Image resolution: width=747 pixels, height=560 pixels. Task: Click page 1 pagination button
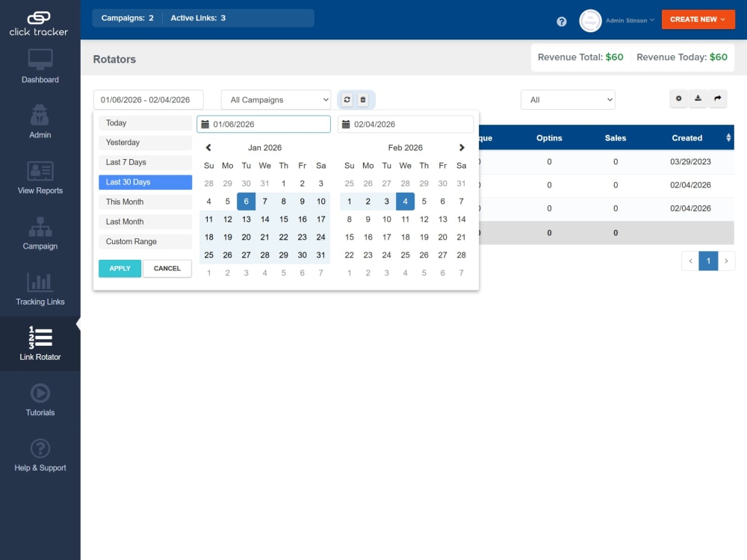click(708, 261)
